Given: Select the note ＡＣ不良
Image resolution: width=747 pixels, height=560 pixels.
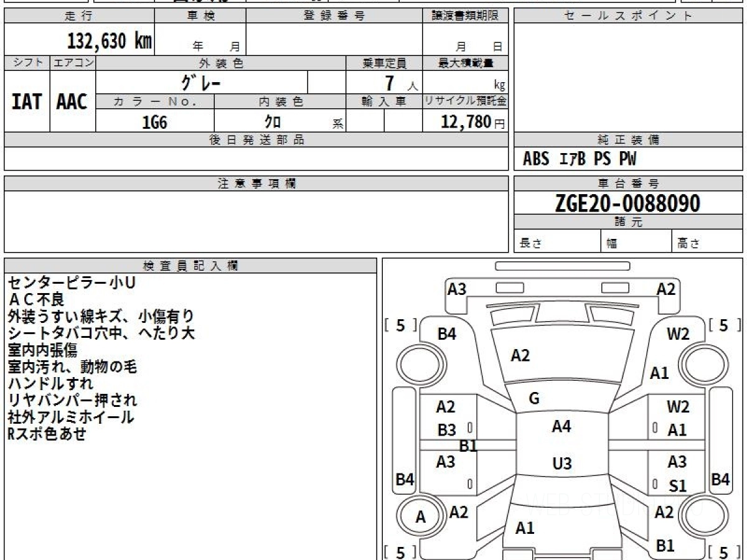Looking at the screenshot, I should (x=35, y=300).
